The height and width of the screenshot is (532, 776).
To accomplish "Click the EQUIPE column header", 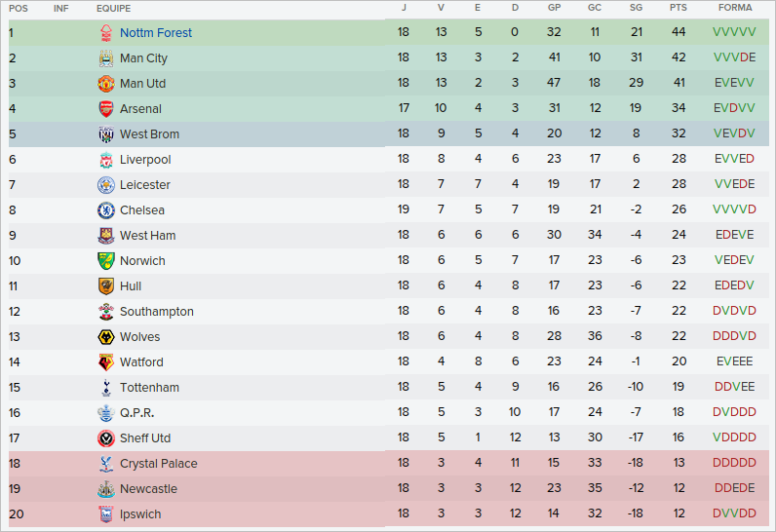I will click(114, 8).
